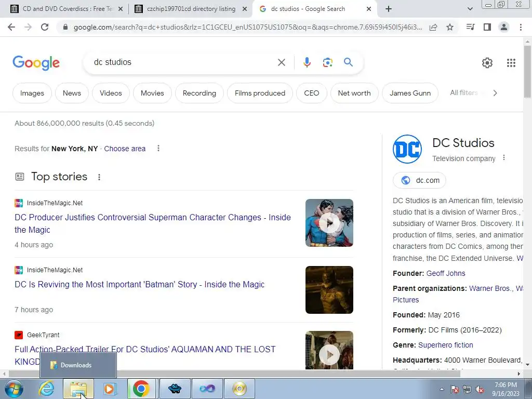The height and width of the screenshot is (399, 532).
Task: Click the network tray icon
Action: [x=467, y=390]
